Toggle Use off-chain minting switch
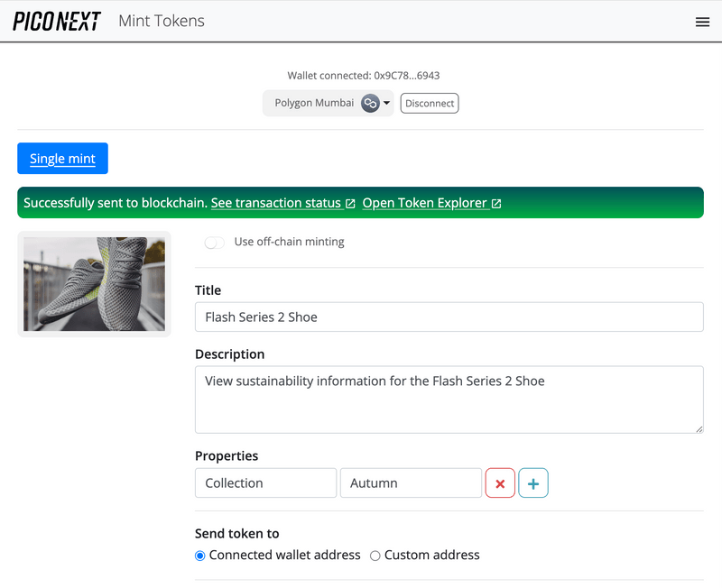722x588 pixels. click(215, 243)
